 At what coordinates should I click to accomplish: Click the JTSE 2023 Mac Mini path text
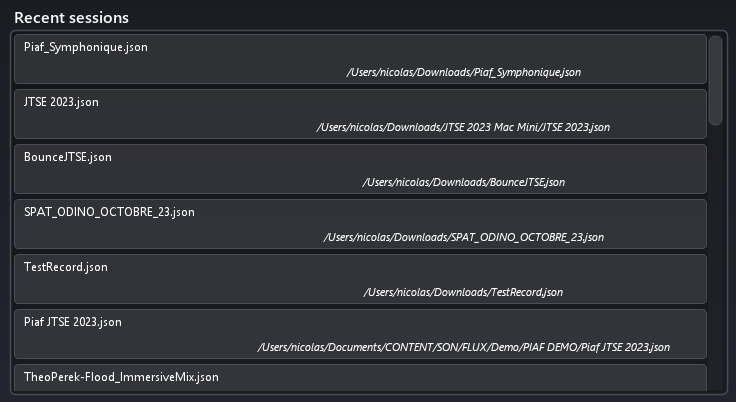tap(462, 127)
